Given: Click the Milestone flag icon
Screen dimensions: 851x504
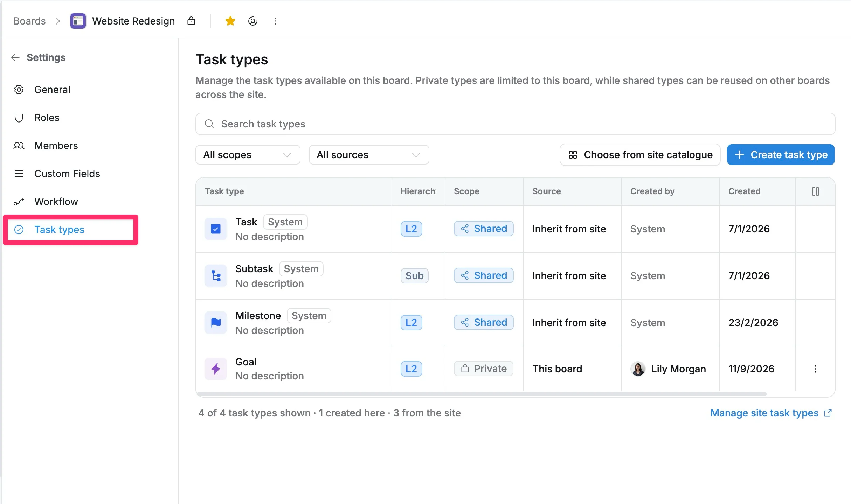Looking at the screenshot, I should [216, 323].
